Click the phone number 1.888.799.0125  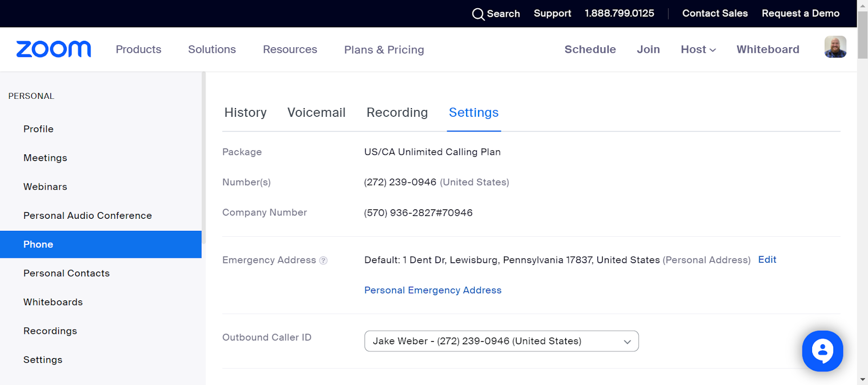tap(620, 14)
